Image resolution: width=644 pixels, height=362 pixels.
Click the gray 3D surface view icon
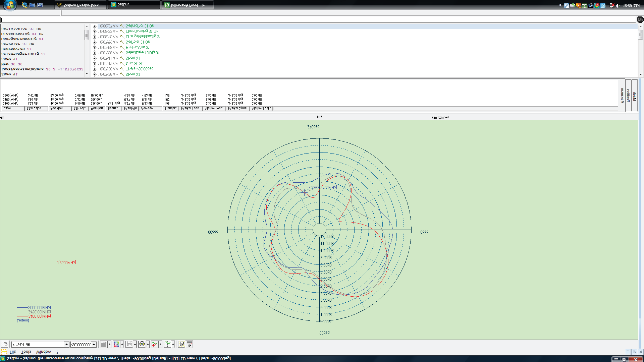tap(104, 344)
